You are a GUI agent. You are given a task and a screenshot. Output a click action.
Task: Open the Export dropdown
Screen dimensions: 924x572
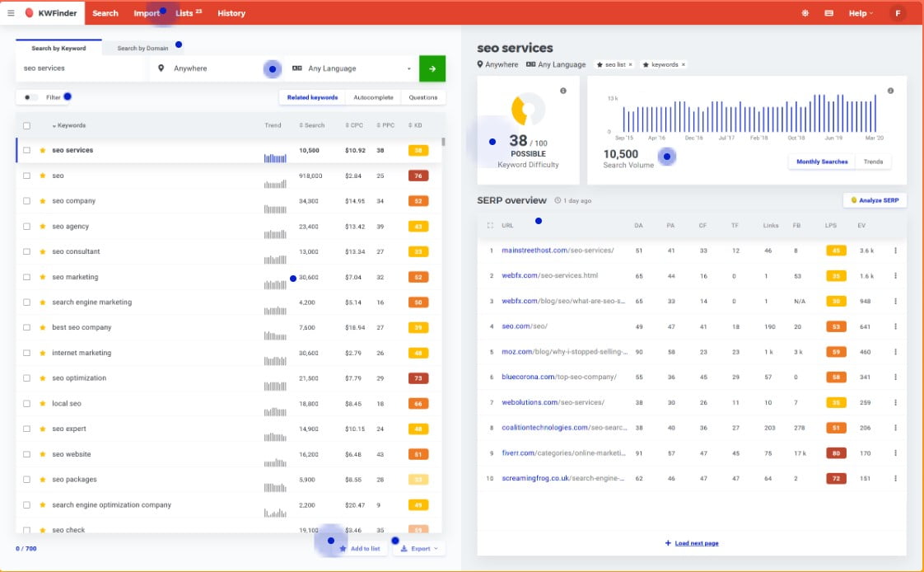[419, 548]
